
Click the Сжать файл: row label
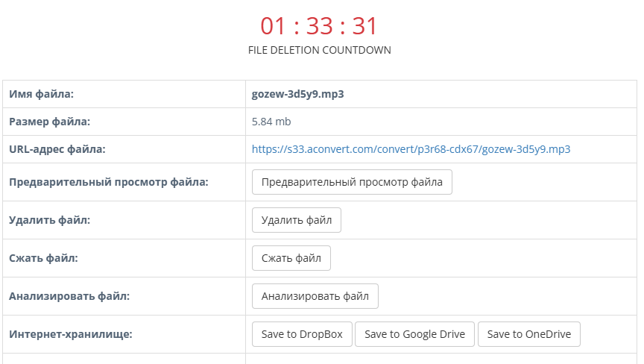43,258
